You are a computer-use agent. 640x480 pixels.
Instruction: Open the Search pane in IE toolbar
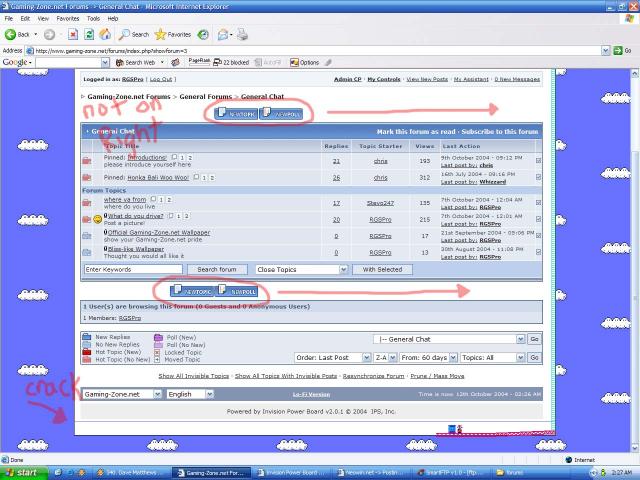point(133,35)
